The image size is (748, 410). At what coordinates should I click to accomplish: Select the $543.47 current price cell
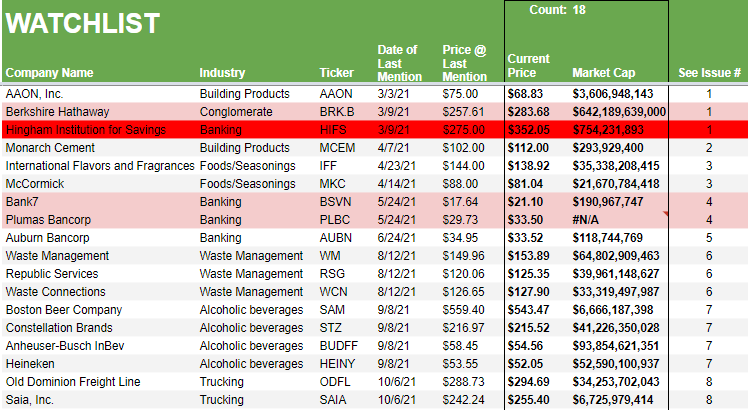(529, 310)
